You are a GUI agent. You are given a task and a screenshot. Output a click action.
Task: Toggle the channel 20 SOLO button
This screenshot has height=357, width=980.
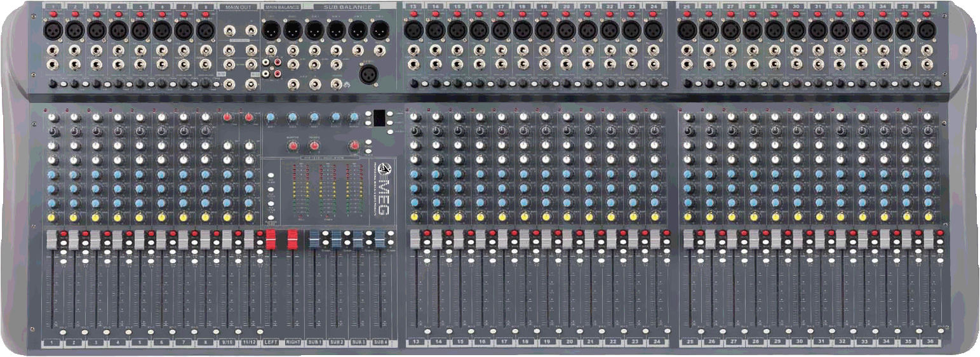tap(580, 332)
